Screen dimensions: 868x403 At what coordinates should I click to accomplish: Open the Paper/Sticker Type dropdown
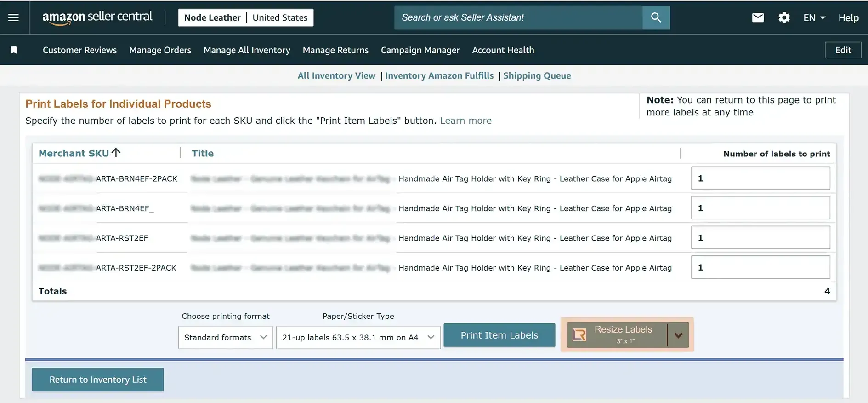[x=358, y=337]
